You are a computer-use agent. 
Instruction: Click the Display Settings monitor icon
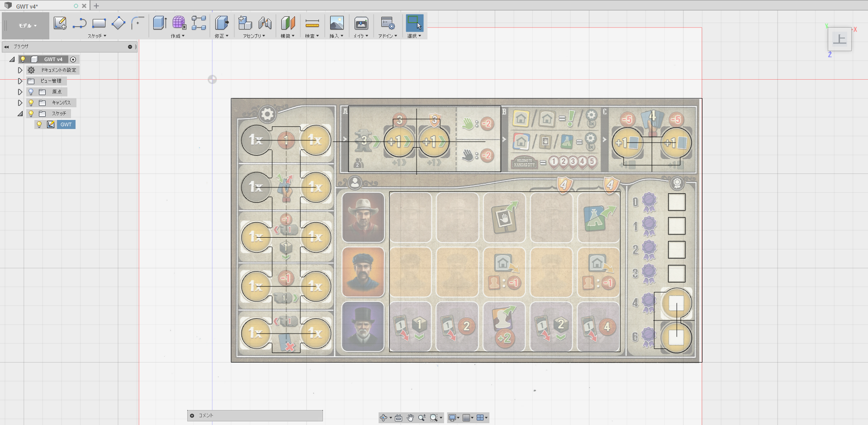[x=452, y=418]
